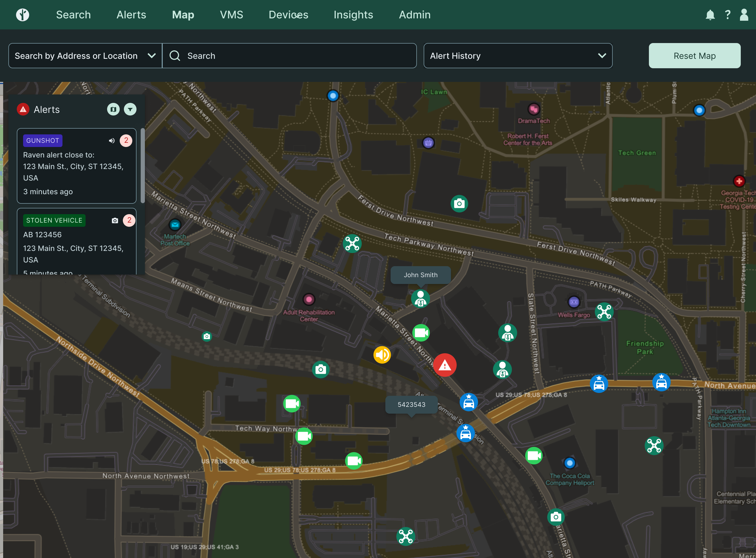Click the yellow gunshot audio sensor marker
The height and width of the screenshot is (558, 756).
point(382,355)
